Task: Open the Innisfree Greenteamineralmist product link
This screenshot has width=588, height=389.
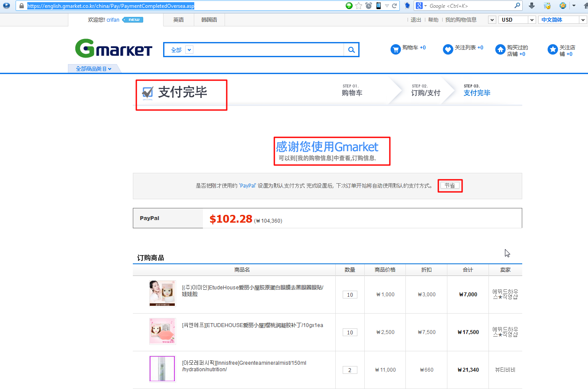Action: pos(244,366)
